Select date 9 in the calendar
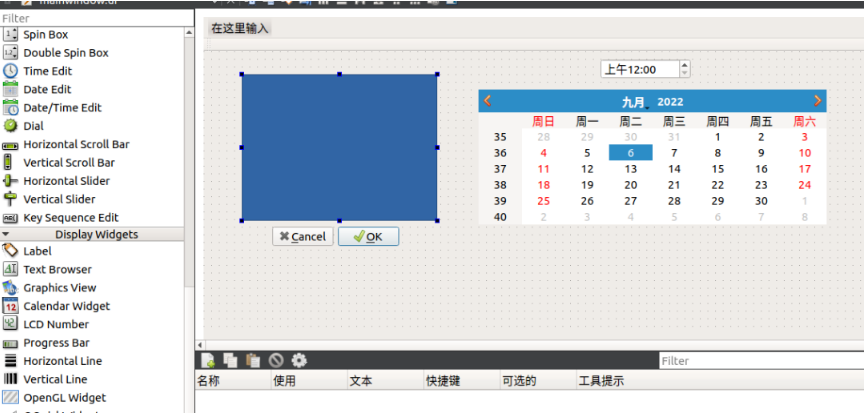The image size is (864, 413). 761,153
